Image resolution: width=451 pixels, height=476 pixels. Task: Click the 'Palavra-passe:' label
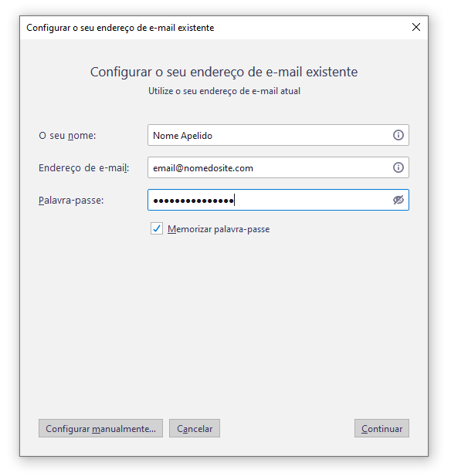tap(71, 201)
